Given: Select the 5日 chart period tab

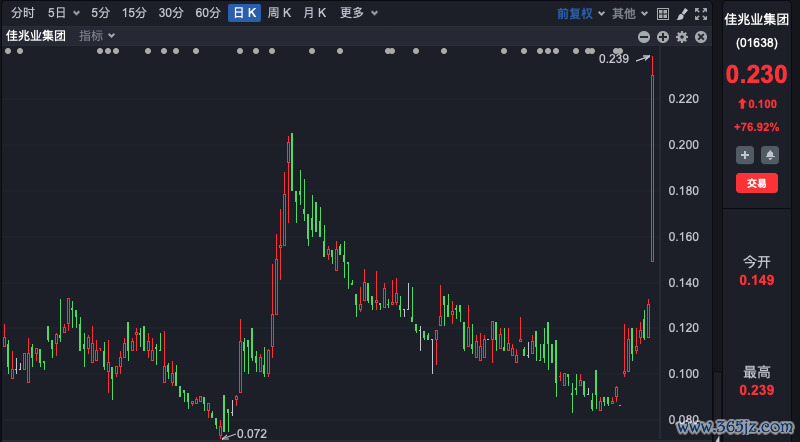Looking at the screenshot, I should coord(57,13).
